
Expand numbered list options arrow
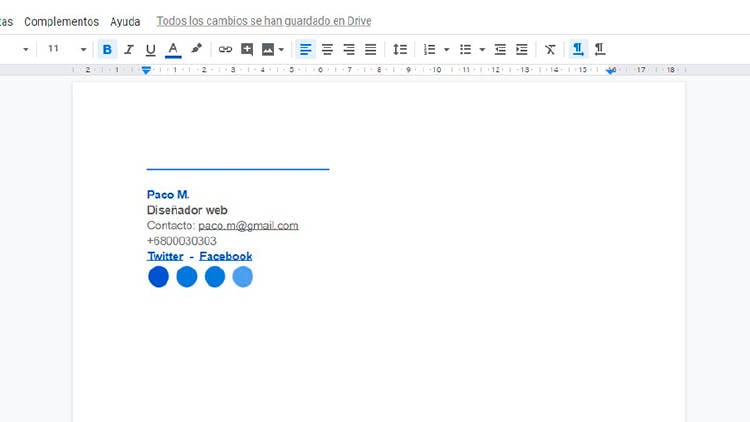446,49
